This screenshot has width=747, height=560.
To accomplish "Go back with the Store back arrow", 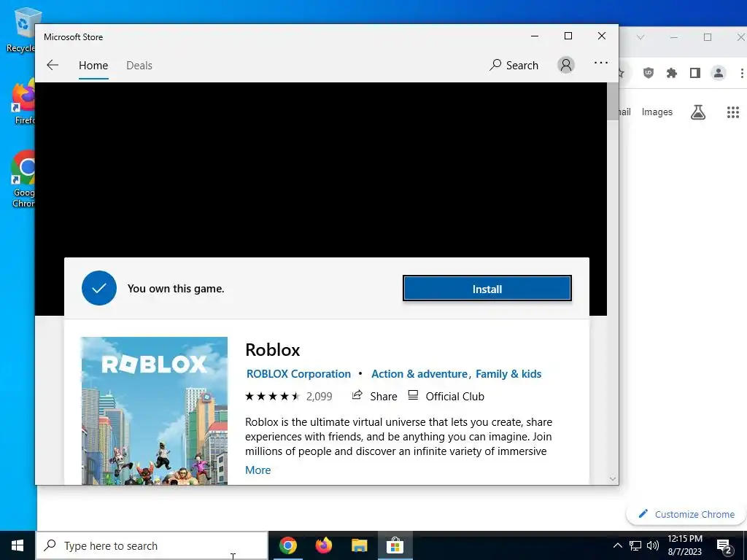I will coord(53,65).
